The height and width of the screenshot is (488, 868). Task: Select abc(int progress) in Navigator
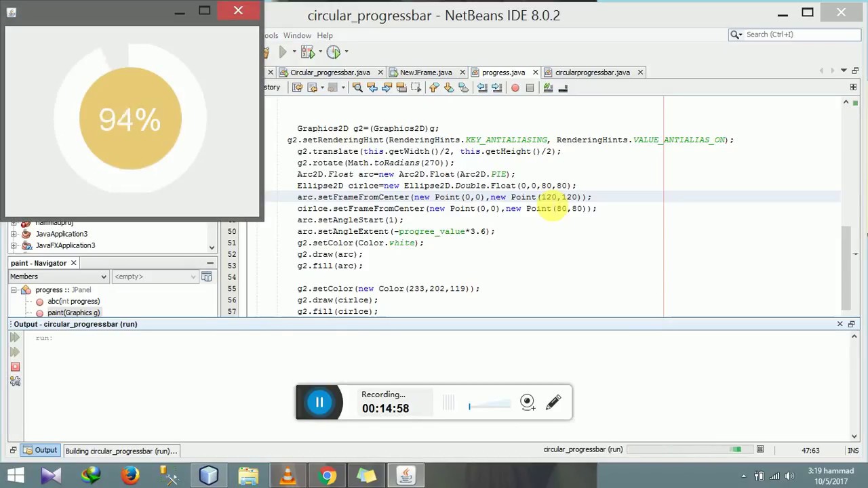(73, 302)
